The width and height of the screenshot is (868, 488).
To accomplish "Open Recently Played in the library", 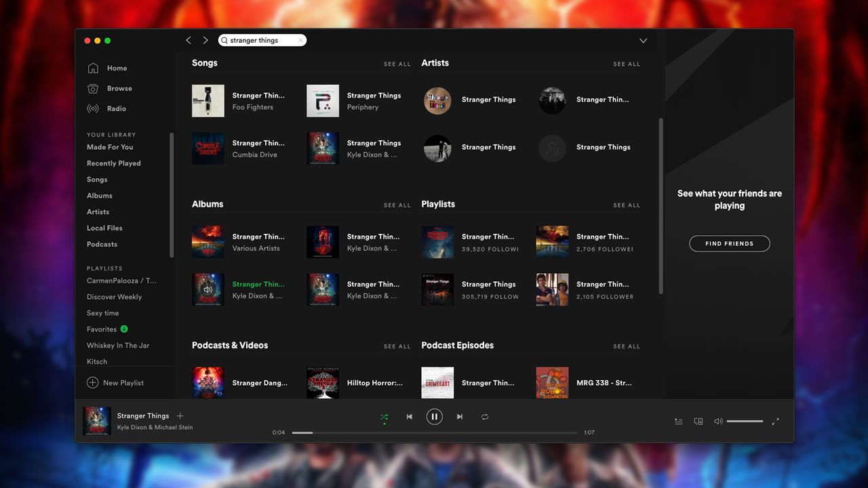I will click(114, 163).
